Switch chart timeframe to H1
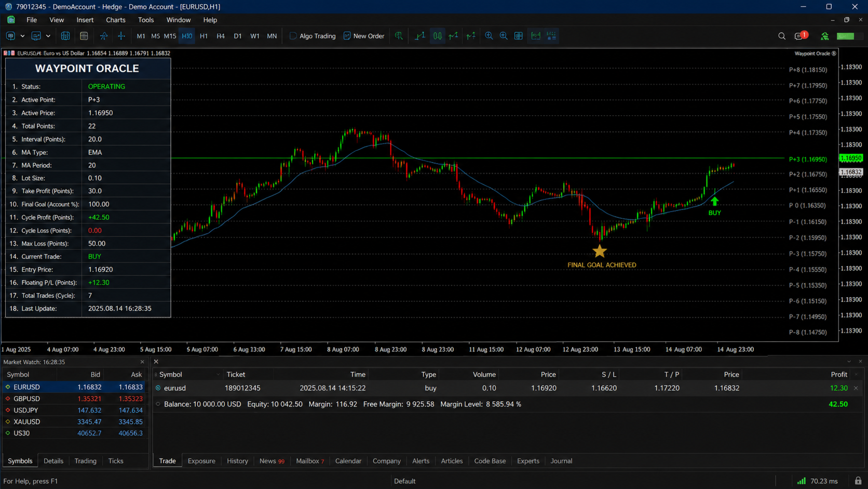Viewport: 868px width, 489px height. [204, 36]
